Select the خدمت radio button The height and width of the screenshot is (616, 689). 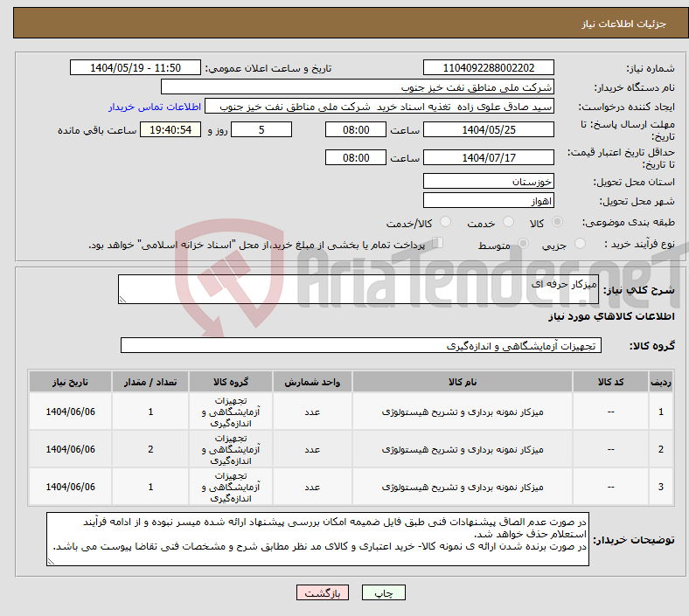pos(508,222)
